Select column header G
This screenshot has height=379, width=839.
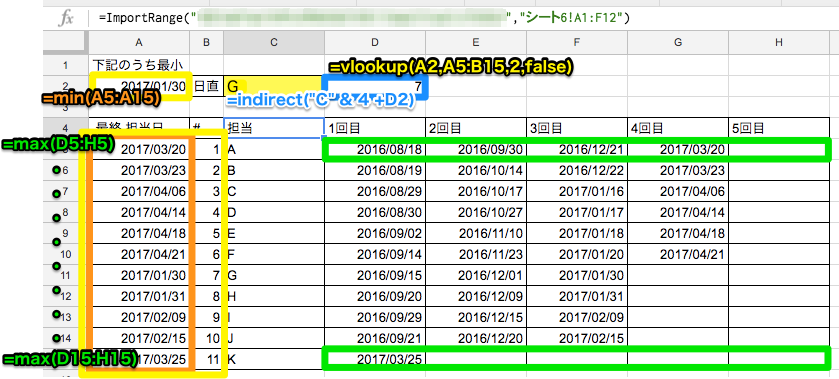point(677,42)
